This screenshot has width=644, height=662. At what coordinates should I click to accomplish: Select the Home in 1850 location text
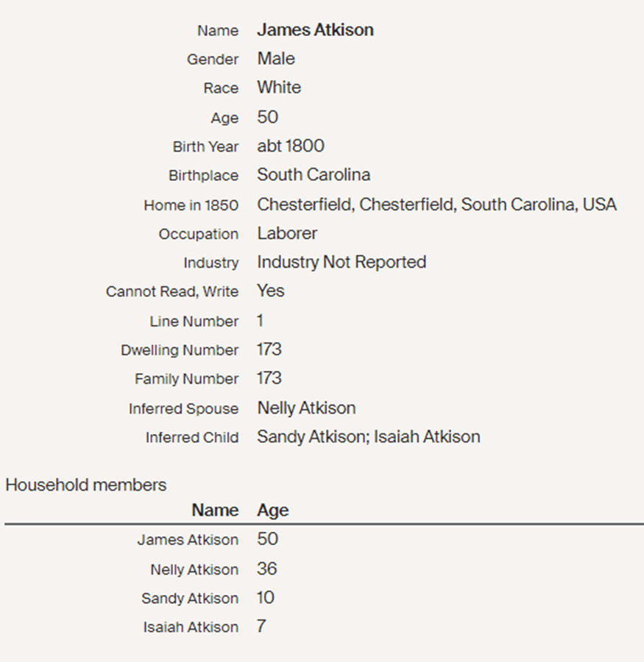click(436, 204)
